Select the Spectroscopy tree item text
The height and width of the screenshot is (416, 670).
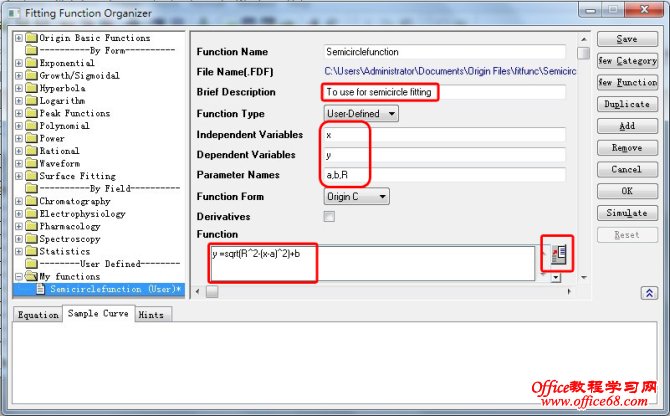tap(70, 239)
